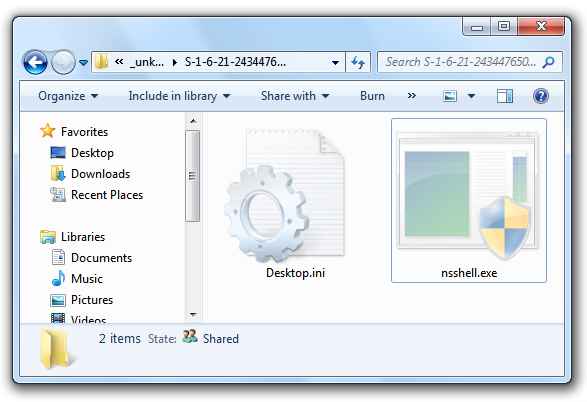Open the view options dropdown arrow
Screen dimensions: 587x402
471,96
